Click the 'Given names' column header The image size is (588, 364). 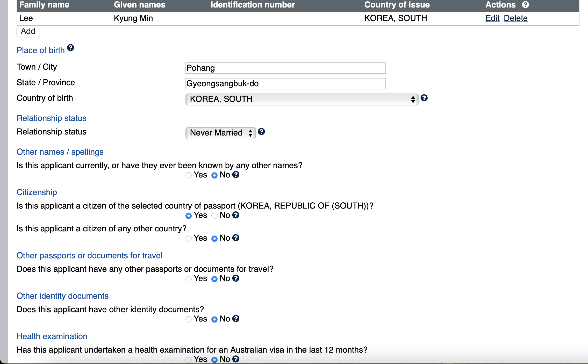coord(139,5)
